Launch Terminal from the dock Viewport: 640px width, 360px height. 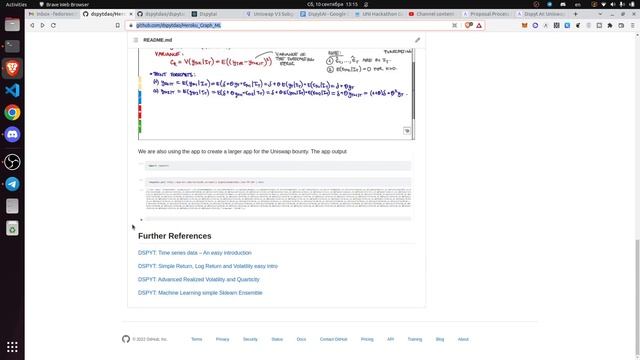12,46
